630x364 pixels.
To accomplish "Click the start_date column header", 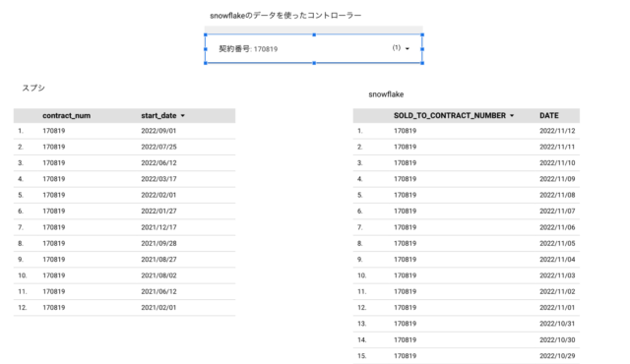I will [158, 115].
